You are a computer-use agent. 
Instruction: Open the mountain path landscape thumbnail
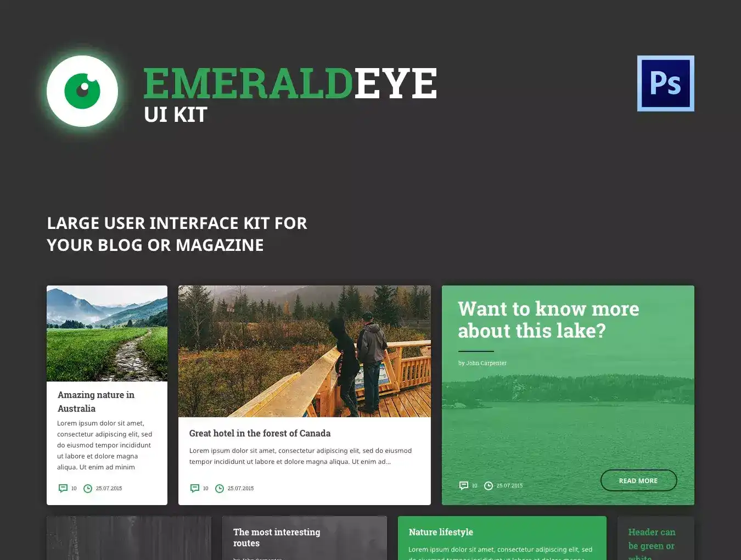click(x=107, y=333)
